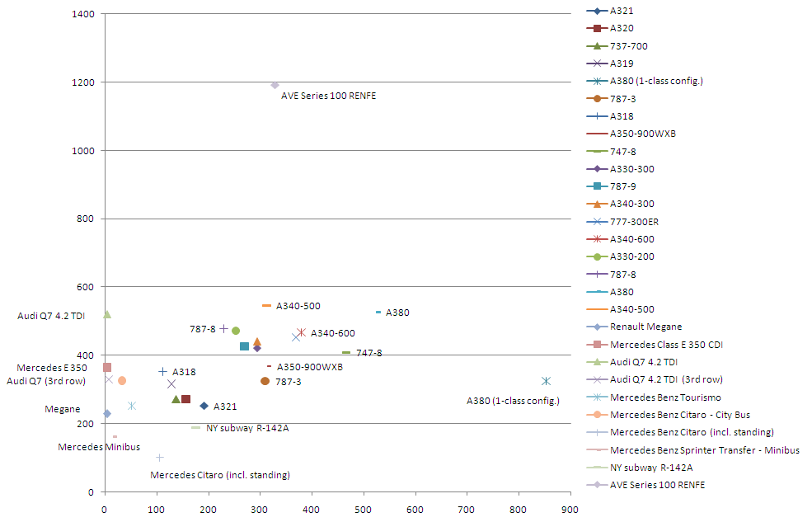The width and height of the screenshot is (812, 522).
Task: Select the teal square 787-9 data point on plot
Action: pos(244,346)
